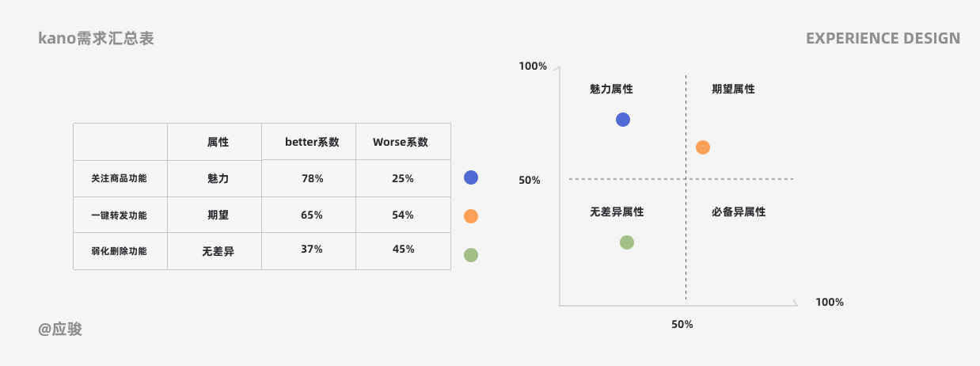980x366 pixels.
Task: Click the 必备异属性 quadrant label
Action: click(x=739, y=212)
